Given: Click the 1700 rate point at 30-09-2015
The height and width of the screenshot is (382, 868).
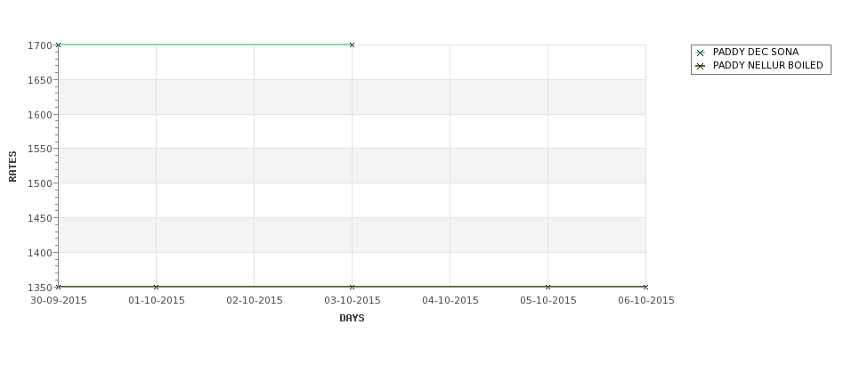Looking at the screenshot, I should 58,45.
